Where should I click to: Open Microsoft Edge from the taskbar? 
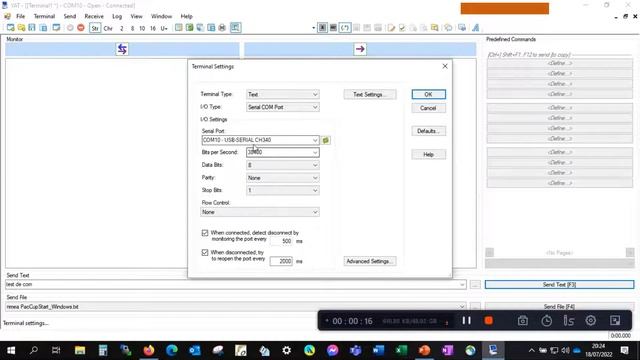click(x=172, y=350)
